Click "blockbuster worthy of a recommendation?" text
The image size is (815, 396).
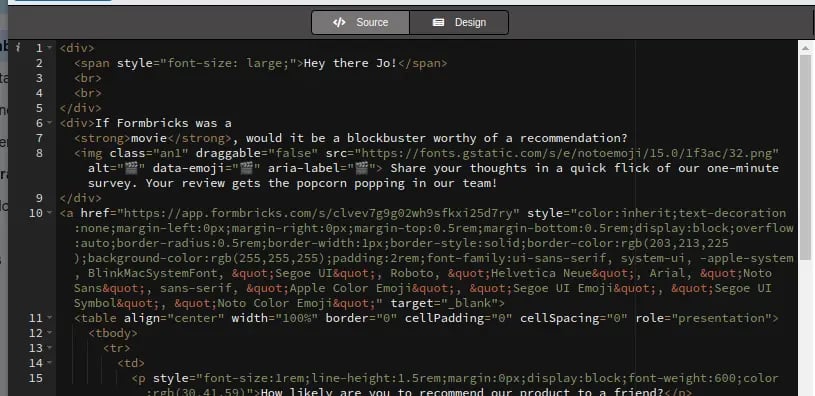pos(488,138)
